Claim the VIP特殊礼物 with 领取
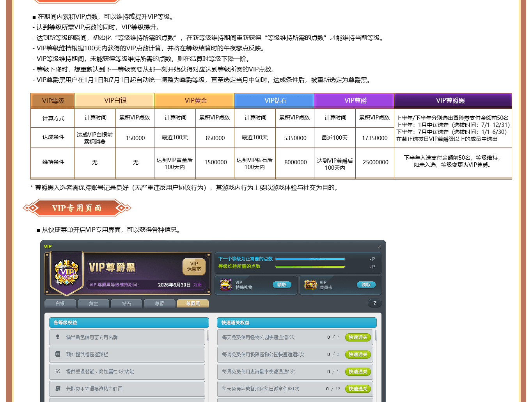The height and width of the screenshot is (402, 532). (x=282, y=285)
